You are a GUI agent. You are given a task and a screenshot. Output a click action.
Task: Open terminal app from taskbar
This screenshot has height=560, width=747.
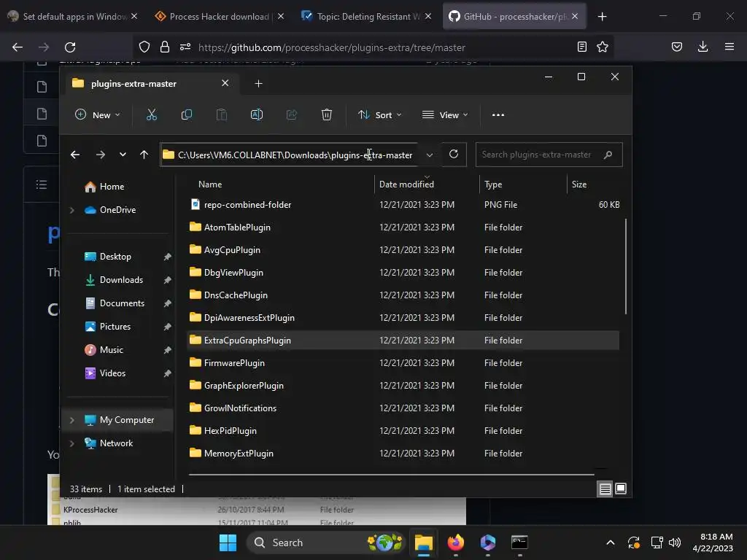click(x=519, y=542)
